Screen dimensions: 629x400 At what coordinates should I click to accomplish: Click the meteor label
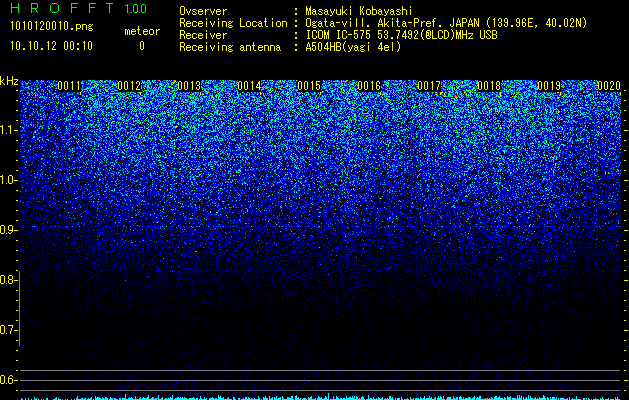click(142, 31)
